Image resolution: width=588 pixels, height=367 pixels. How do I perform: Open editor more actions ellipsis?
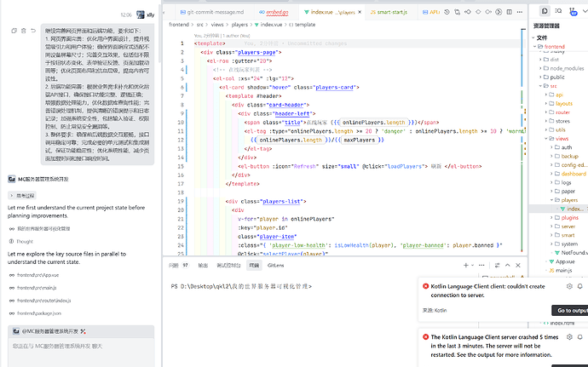click(x=519, y=12)
